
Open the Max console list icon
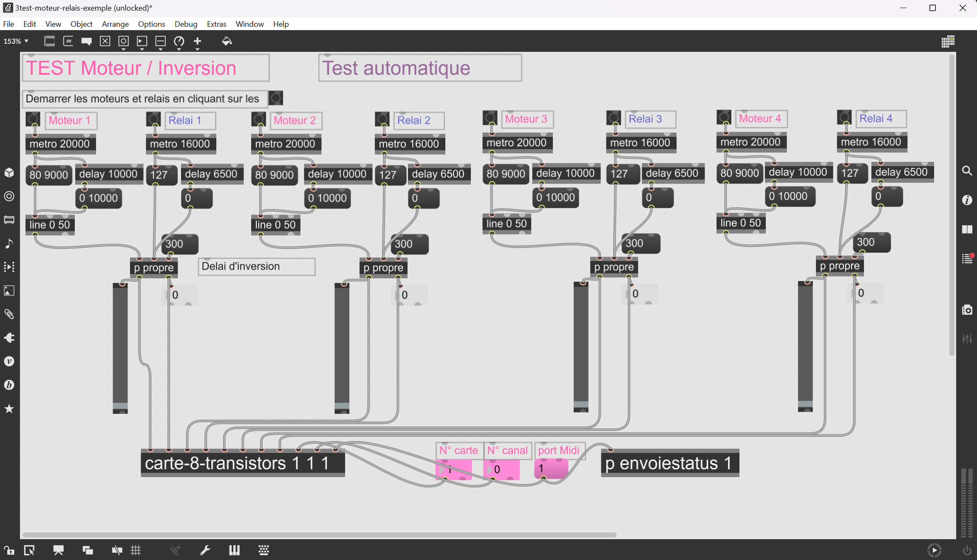click(967, 259)
